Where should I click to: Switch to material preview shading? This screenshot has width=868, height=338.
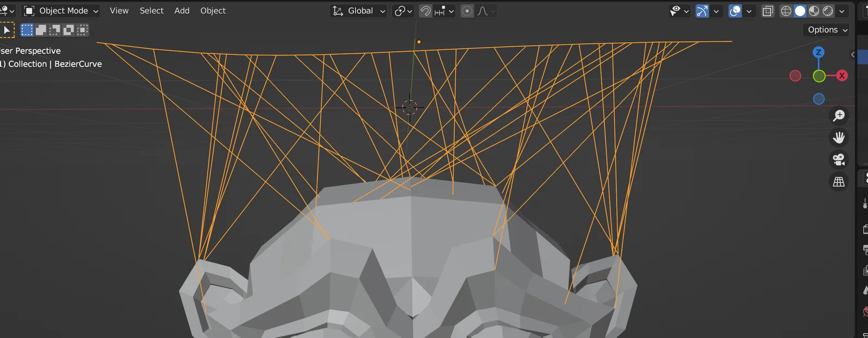tap(814, 11)
